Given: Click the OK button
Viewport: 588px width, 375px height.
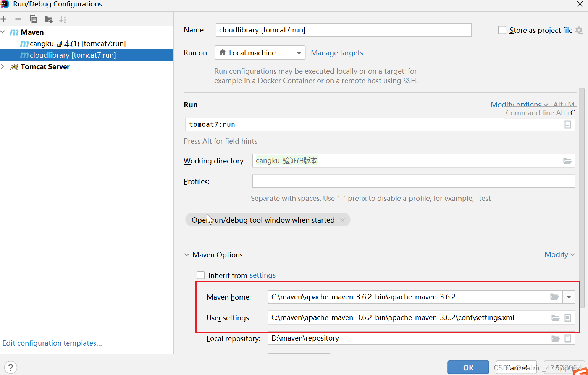Looking at the screenshot, I should (468, 367).
